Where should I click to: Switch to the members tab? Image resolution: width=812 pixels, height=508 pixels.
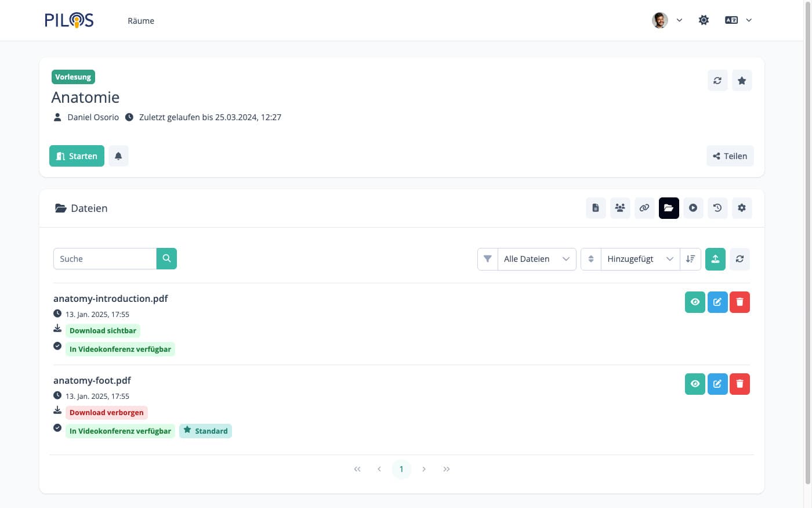620,208
